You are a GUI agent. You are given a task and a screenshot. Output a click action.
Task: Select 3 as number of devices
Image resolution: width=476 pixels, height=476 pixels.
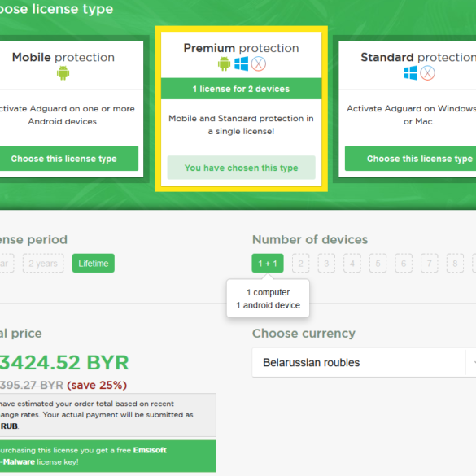(x=326, y=263)
